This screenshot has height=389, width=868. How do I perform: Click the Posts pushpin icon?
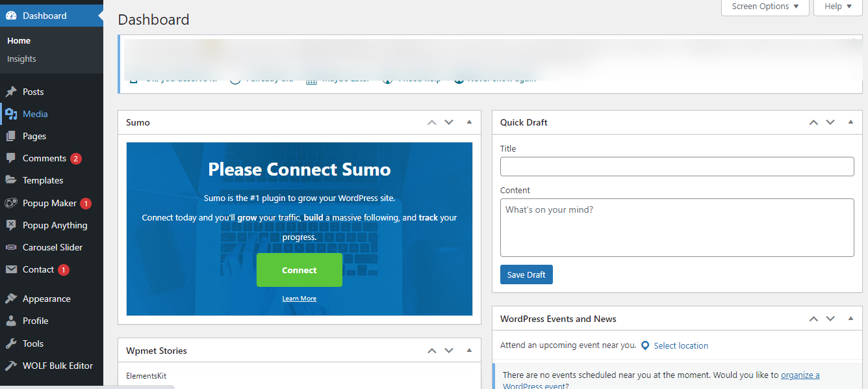coord(11,92)
